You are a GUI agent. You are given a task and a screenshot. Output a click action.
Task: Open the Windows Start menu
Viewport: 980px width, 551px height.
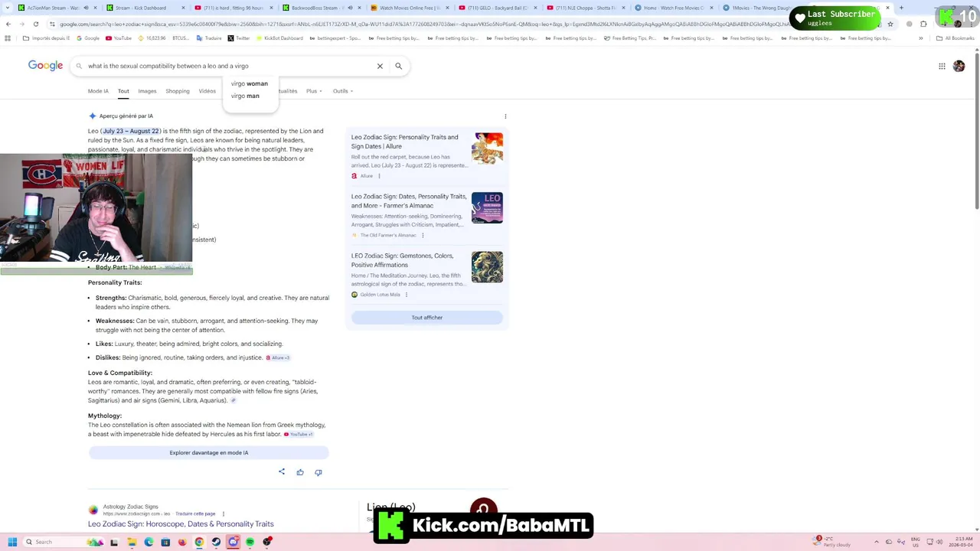click(12, 542)
